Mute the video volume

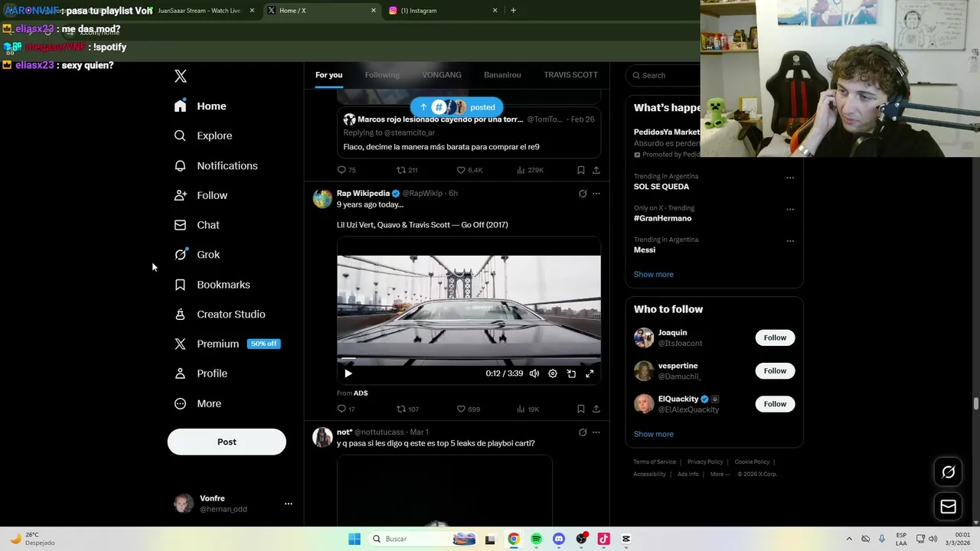(x=534, y=373)
